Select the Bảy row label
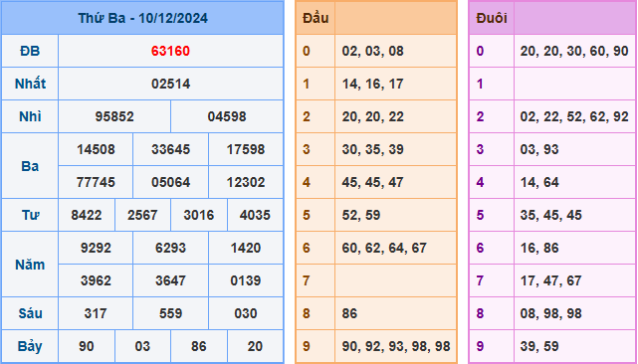This screenshot has height=364, width=638. click(x=30, y=346)
